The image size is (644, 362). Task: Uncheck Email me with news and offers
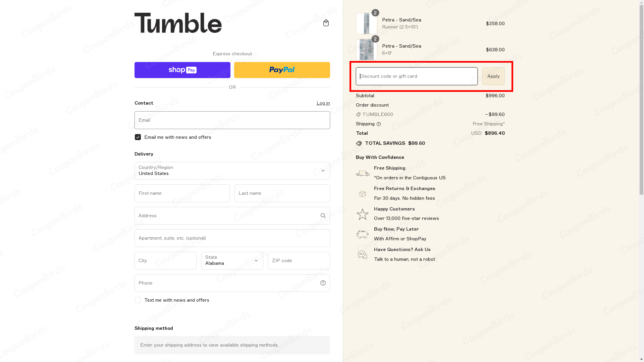pyautogui.click(x=138, y=137)
